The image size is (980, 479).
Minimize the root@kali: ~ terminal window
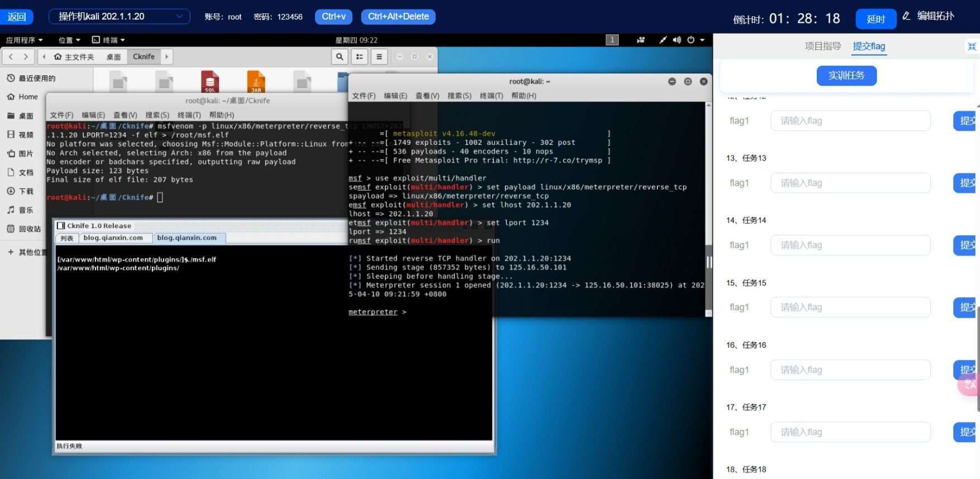tap(672, 82)
